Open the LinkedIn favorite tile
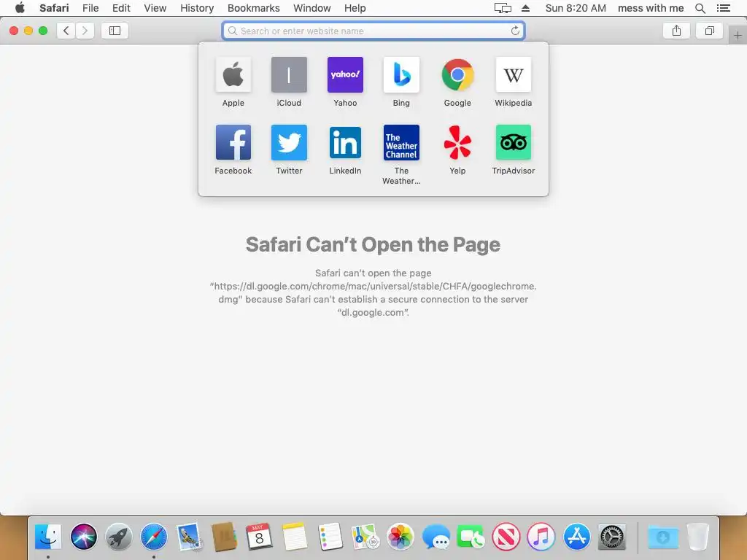 345,142
